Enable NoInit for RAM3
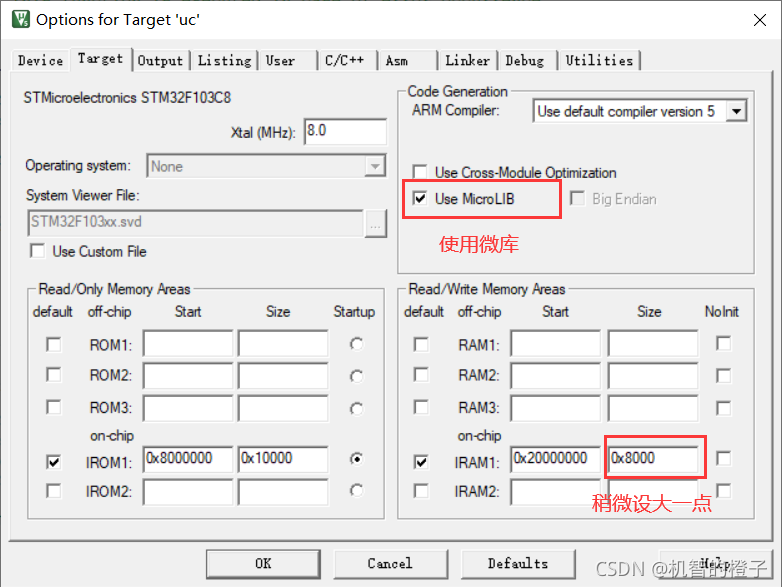782x587 pixels. (723, 408)
